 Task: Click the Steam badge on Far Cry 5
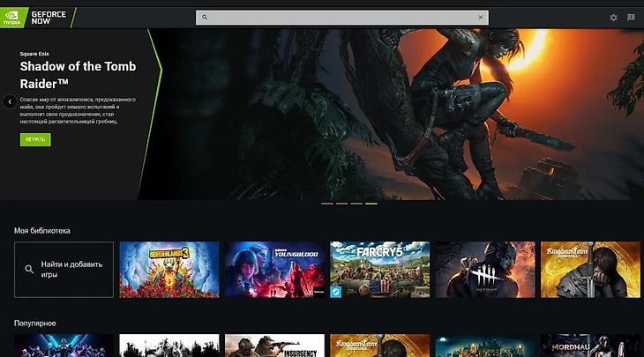click(336, 292)
